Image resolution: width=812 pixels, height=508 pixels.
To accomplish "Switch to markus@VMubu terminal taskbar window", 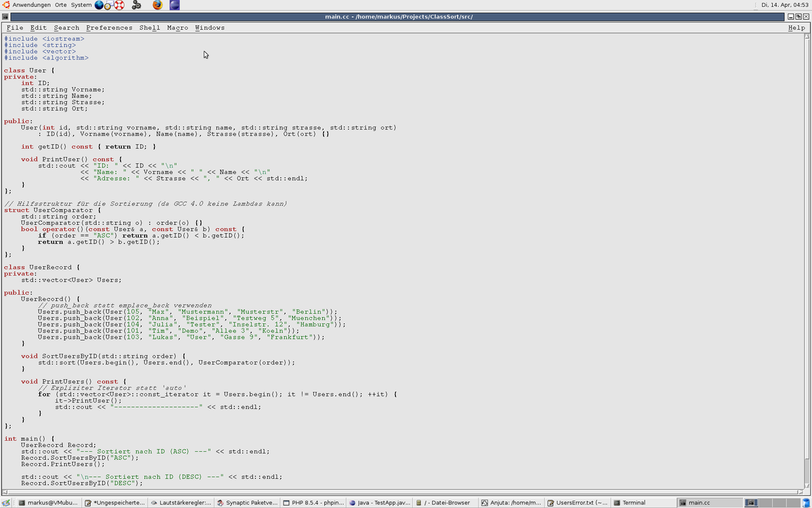I will pyautogui.click(x=48, y=503).
